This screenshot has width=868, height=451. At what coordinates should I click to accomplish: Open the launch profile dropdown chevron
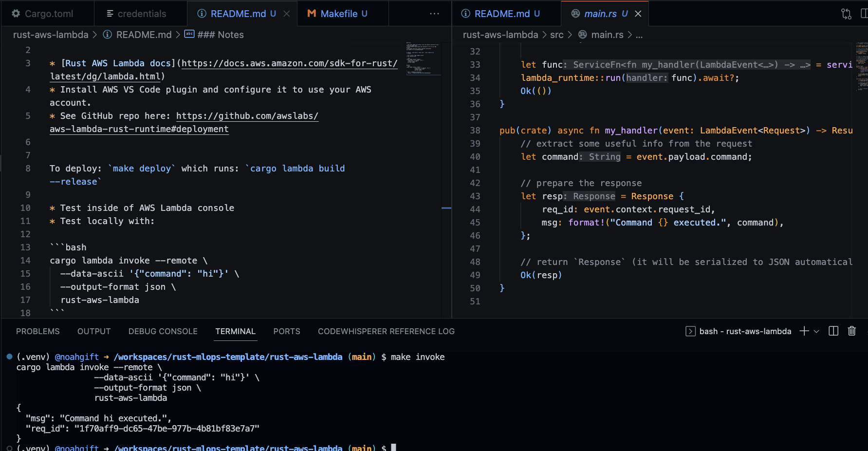click(816, 331)
